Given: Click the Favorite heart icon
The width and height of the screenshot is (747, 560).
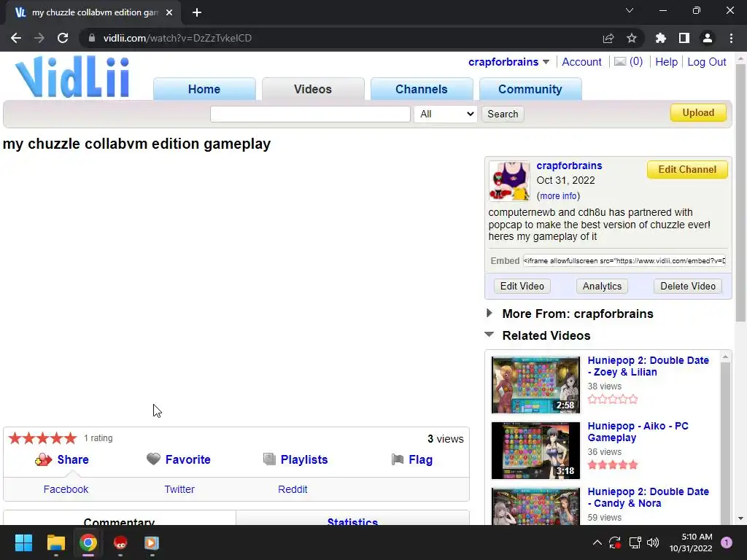Looking at the screenshot, I should [x=153, y=459].
